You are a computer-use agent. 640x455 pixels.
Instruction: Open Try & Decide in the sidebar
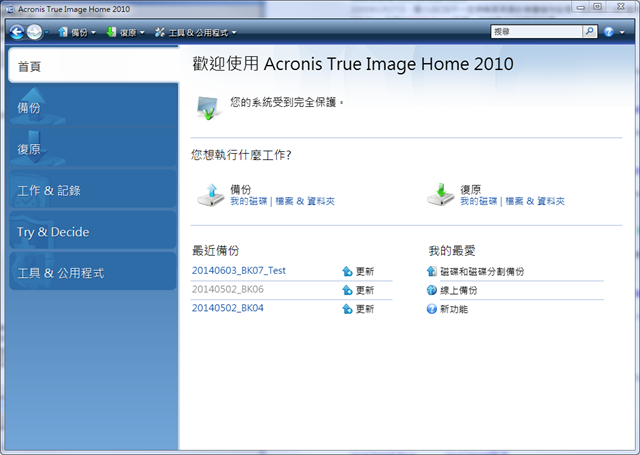tap(93, 231)
